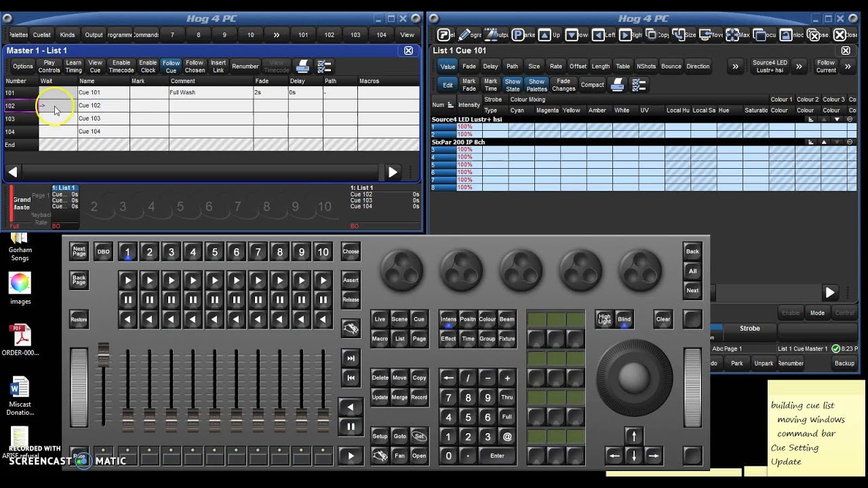Click the Programmer pencil toolbar button
Screen dimensions: 868x488
click(x=469, y=35)
